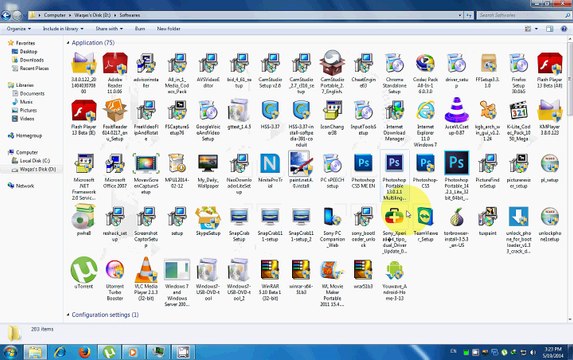Open Internet Explorer from the taskbar
The image size is (573, 360).
point(60,352)
